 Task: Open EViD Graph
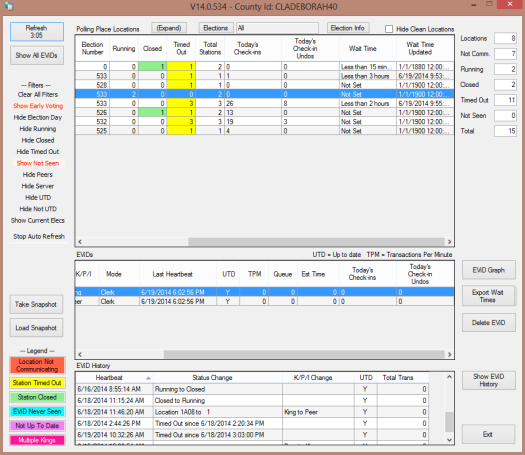[x=489, y=270]
